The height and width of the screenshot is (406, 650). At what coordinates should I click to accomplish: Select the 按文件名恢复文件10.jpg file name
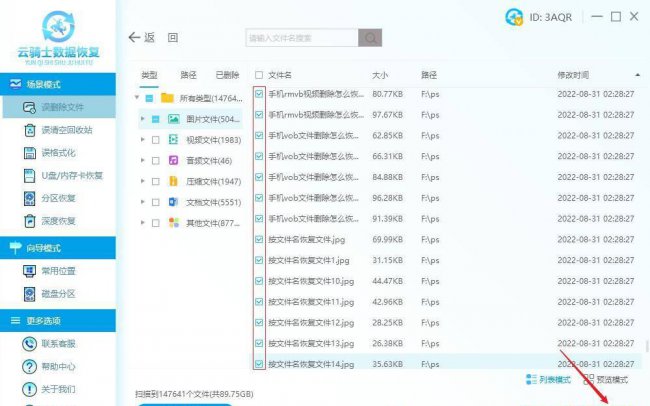(311, 281)
